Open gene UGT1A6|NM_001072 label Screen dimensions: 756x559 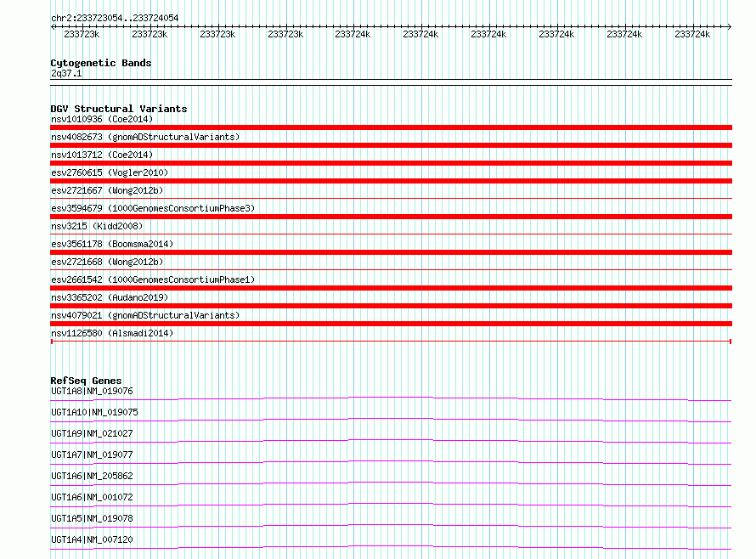pos(92,497)
